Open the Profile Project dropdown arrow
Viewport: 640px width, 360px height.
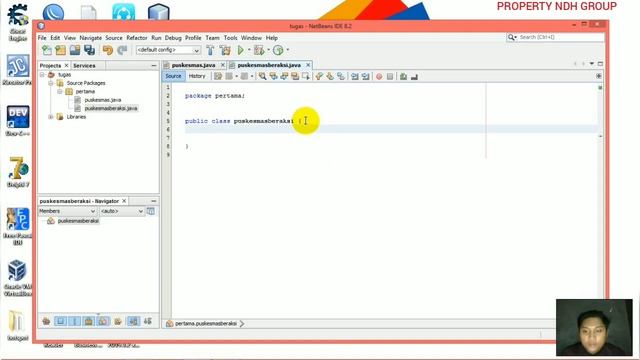[287, 50]
